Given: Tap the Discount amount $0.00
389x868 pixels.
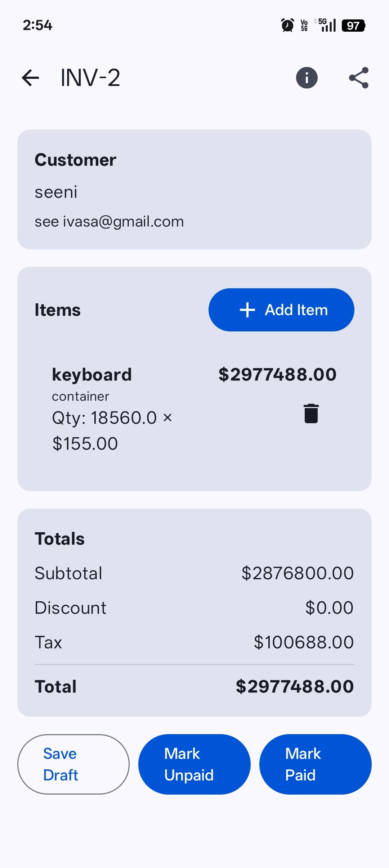Looking at the screenshot, I should pyautogui.click(x=329, y=608).
